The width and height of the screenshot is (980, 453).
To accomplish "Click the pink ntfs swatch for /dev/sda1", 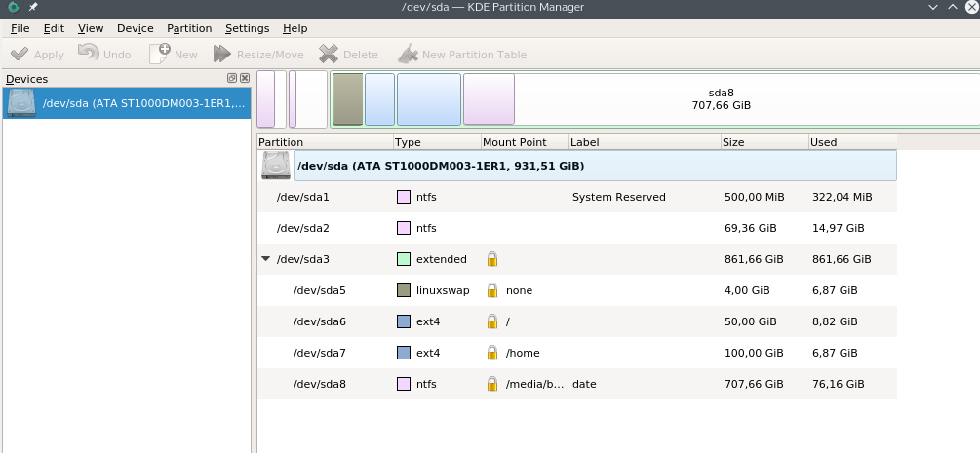I will [404, 197].
